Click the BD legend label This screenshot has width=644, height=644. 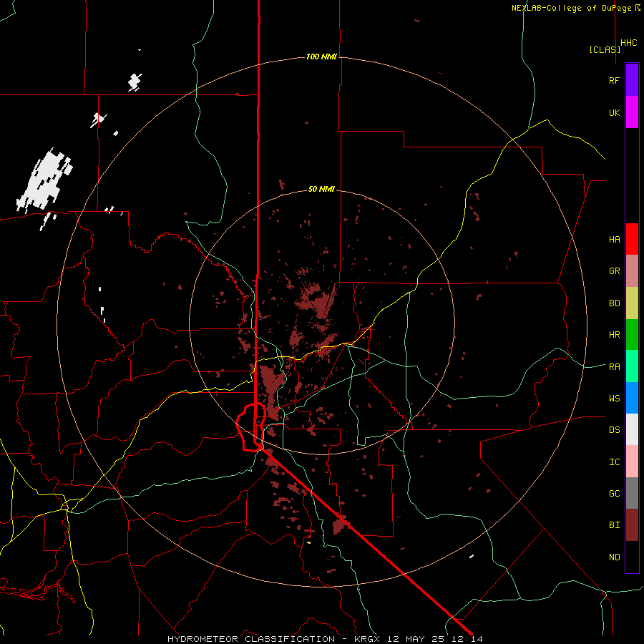[x=614, y=303]
